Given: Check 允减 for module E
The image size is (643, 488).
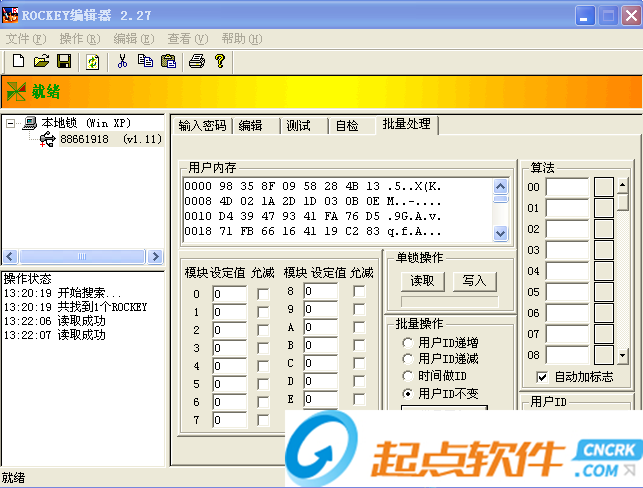Looking at the screenshot, I should click(359, 399).
